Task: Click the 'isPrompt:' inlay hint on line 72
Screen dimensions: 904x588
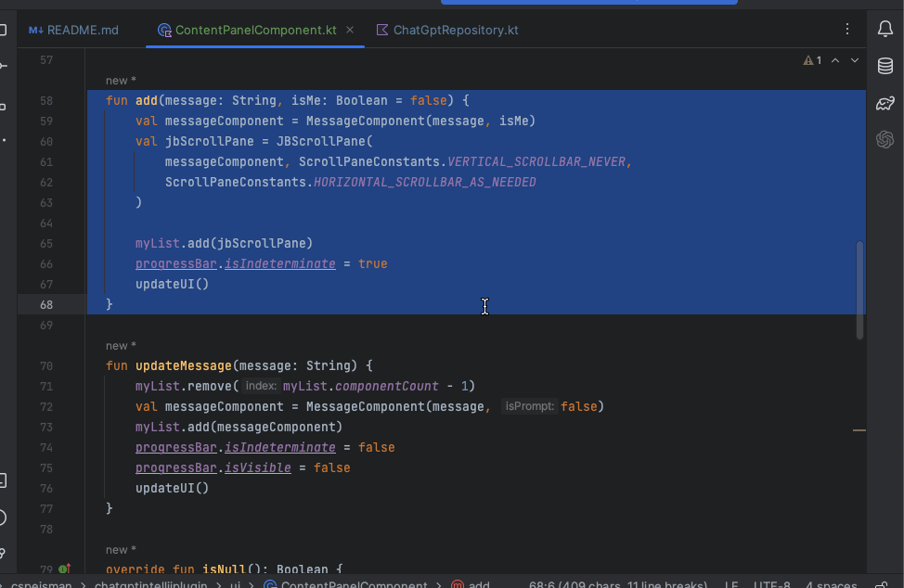Action: click(529, 406)
